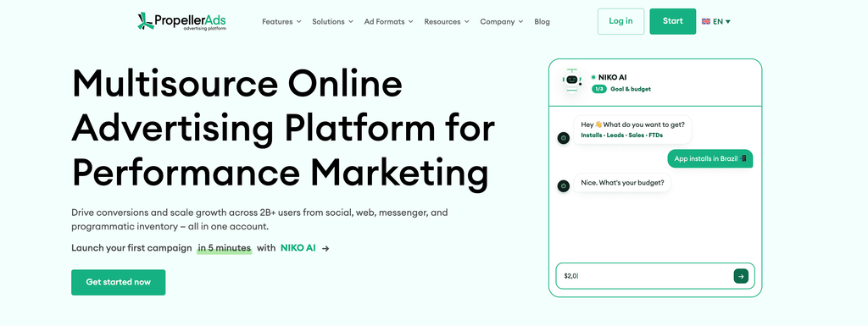This screenshot has width=868, height=326.
Task: Click the arrow after NIKO AI
Action: (x=325, y=249)
